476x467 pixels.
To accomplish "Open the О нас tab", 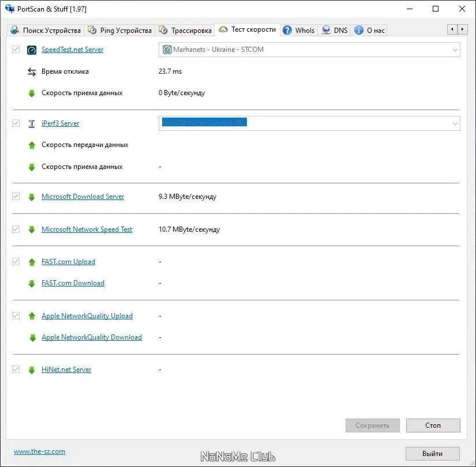I will coord(369,31).
